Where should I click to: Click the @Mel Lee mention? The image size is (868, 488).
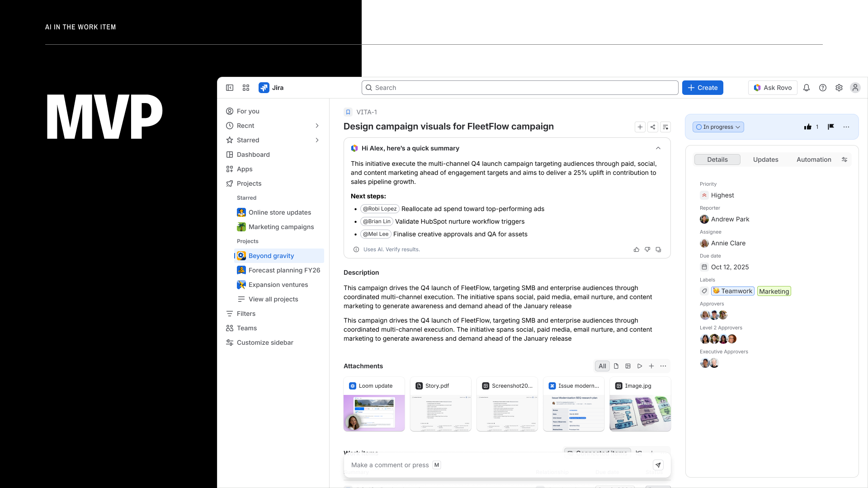pyautogui.click(x=376, y=234)
